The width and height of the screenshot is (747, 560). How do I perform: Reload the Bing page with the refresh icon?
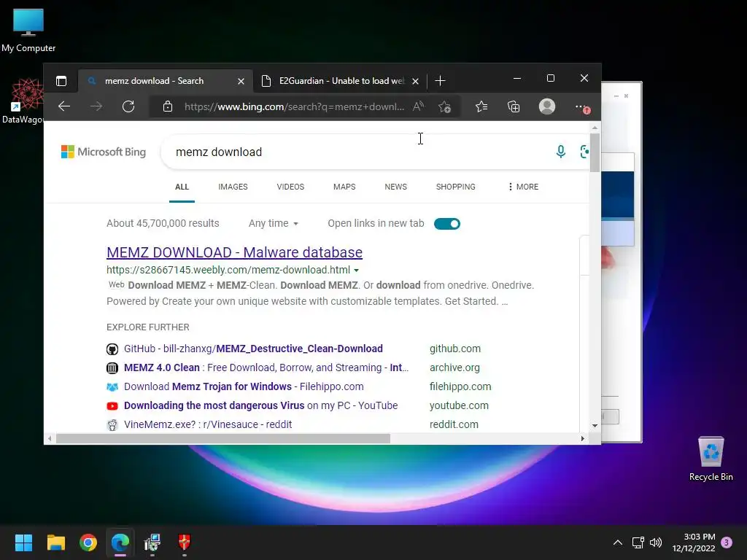[x=128, y=106]
